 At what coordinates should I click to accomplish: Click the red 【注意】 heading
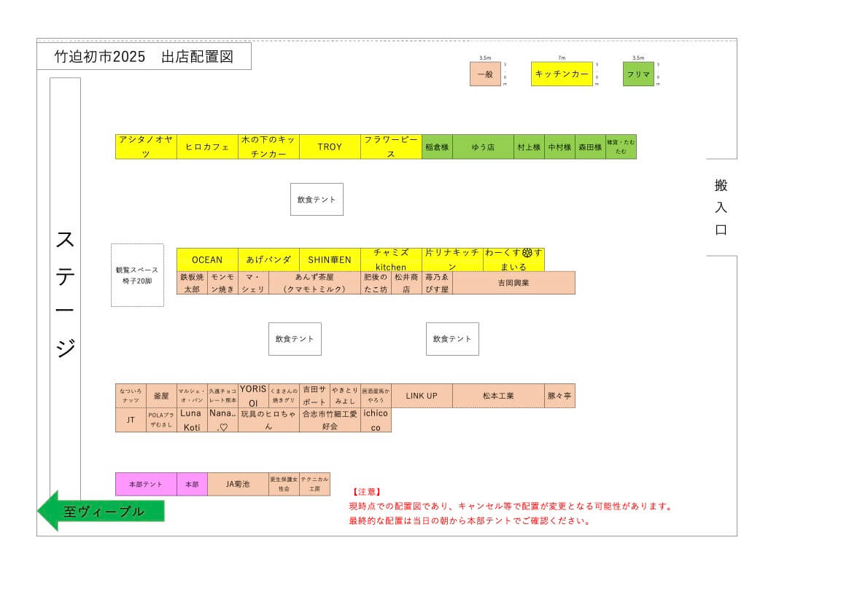pyautogui.click(x=366, y=492)
